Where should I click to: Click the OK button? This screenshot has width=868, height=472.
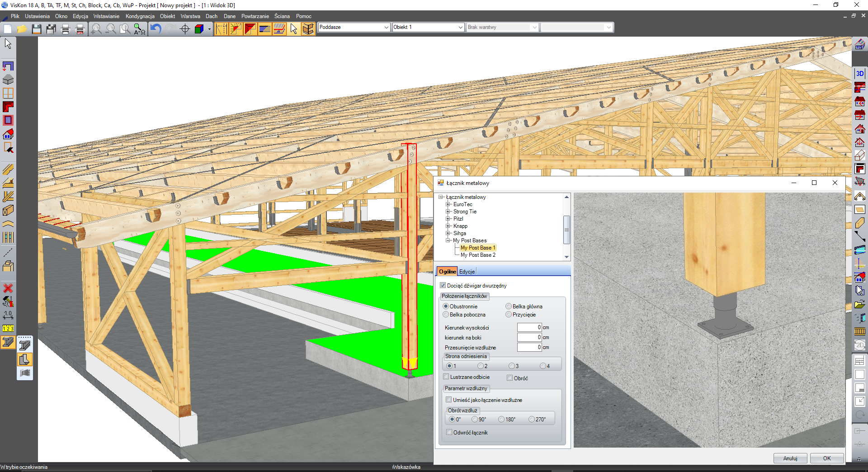(x=826, y=458)
